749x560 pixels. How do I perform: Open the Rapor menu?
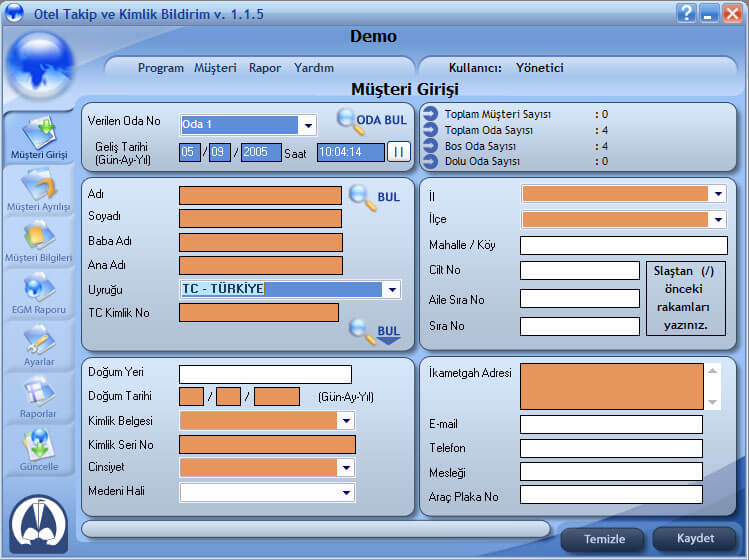pyautogui.click(x=265, y=68)
